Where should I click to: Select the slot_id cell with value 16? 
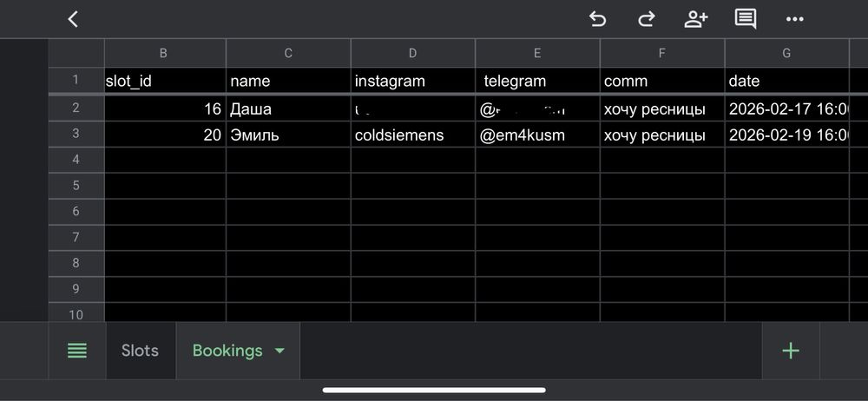[165, 109]
